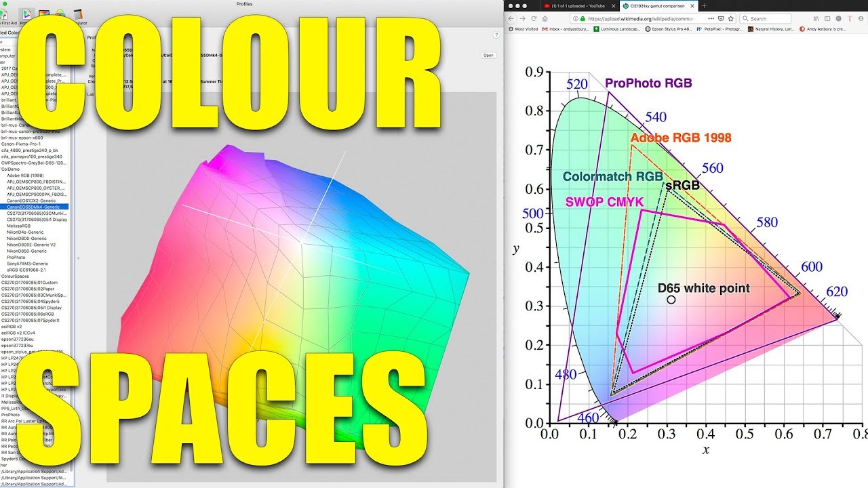Viewport: 868px width, 488px height.
Task: Open Firefox account avatar icon
Action: click(861, 19)
